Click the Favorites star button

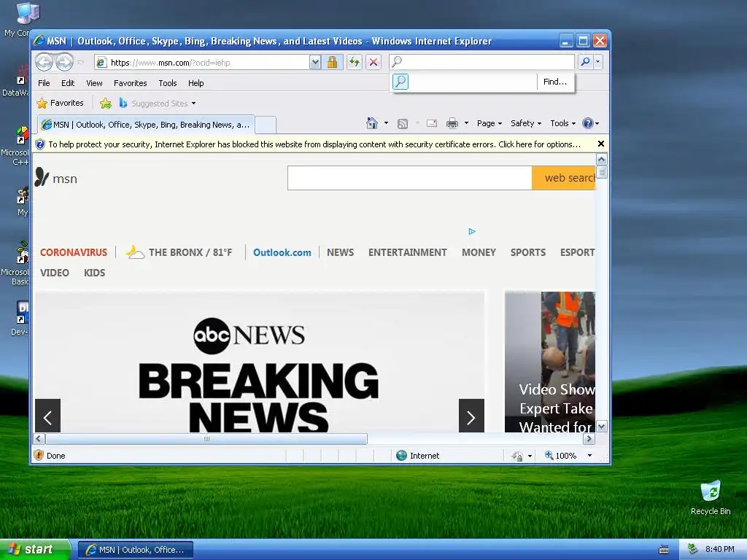(x=60, y=103)
